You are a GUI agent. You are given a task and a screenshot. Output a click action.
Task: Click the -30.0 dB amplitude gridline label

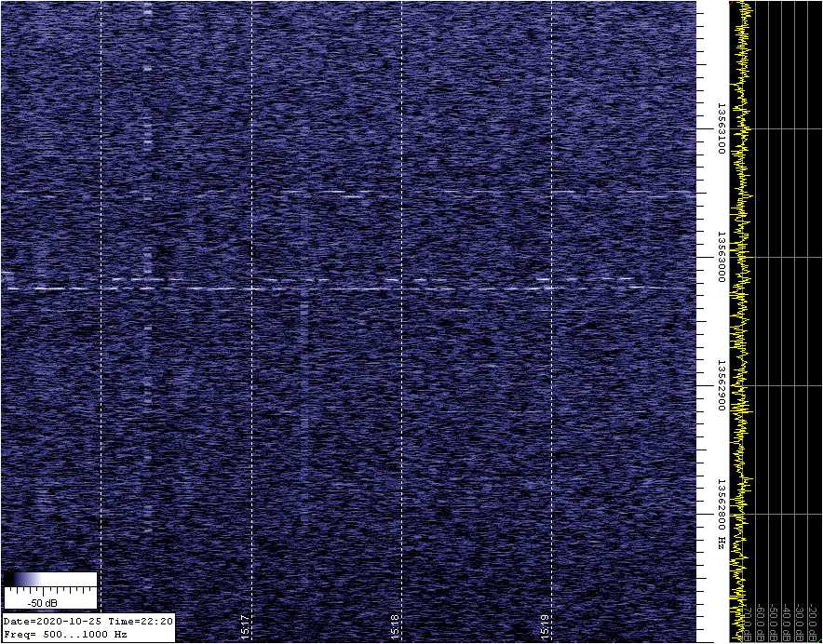(800, 622)
